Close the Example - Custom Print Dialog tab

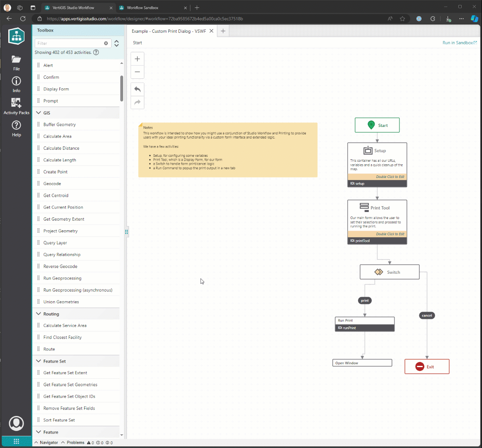pos(212,31)
